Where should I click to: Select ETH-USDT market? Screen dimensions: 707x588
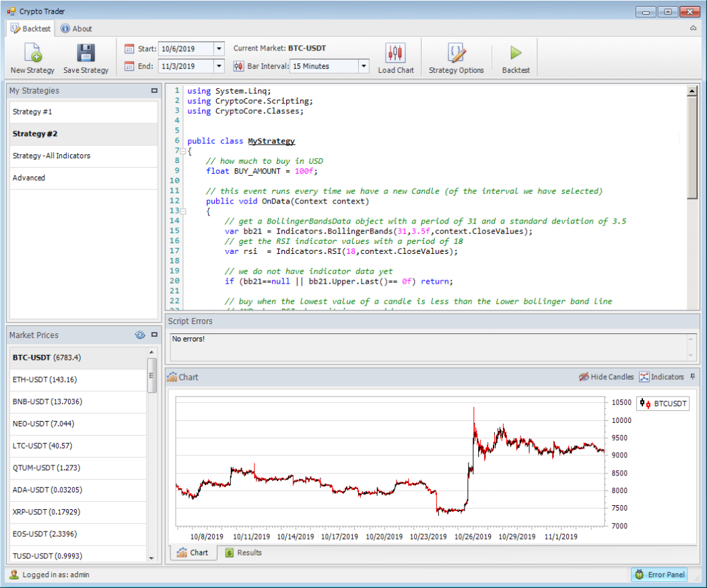coord(78,380)
